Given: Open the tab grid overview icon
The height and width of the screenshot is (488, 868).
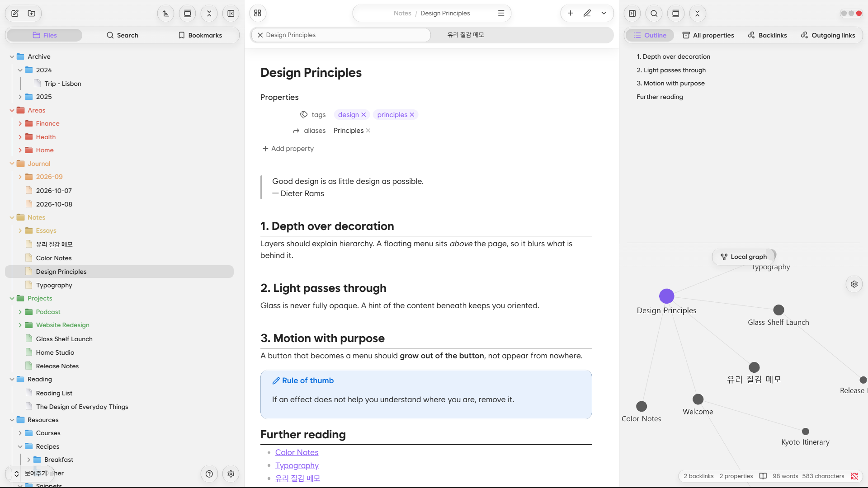Looking at the screenshot, I should [x=258, y=14].
